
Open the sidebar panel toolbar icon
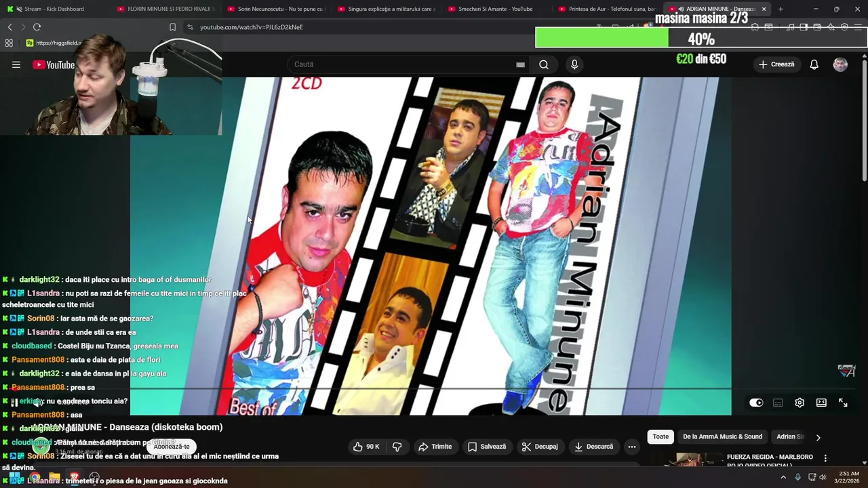pyautogui.click(x=804, y=27)
